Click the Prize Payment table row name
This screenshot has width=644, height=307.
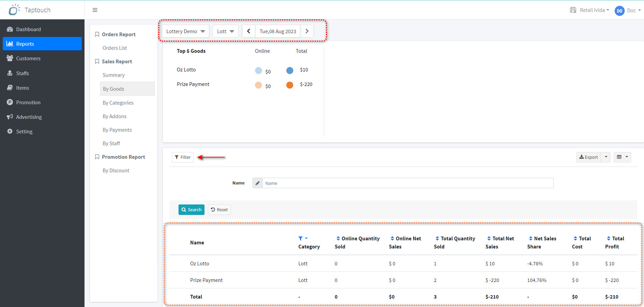206,280
